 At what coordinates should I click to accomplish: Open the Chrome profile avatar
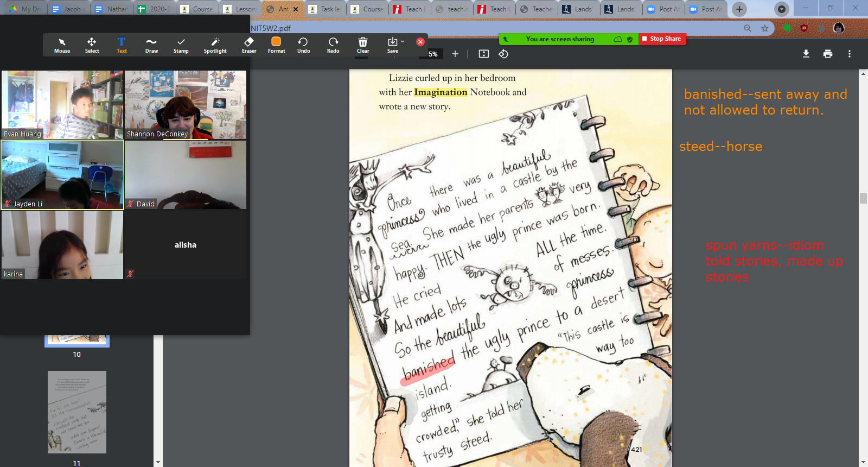[839, 28]
